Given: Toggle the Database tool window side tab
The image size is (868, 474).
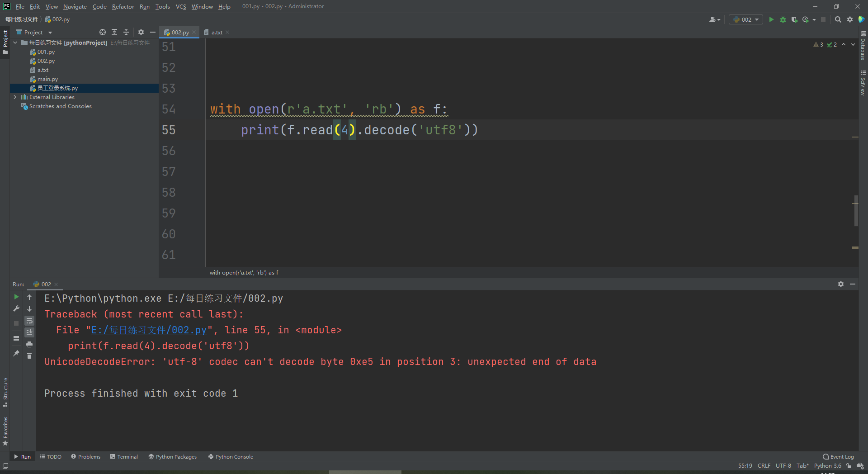Looking at the screenshot, I should (x=863, y=46).
